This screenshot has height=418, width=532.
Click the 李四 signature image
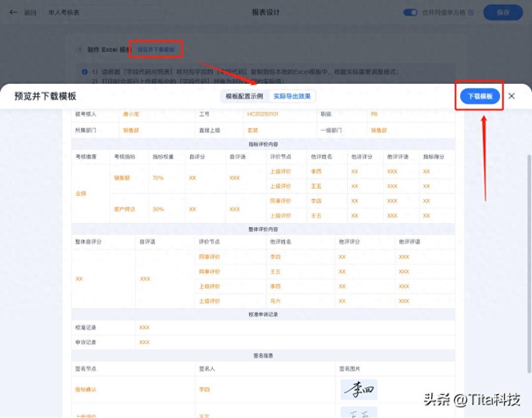(x=358, y=389)
